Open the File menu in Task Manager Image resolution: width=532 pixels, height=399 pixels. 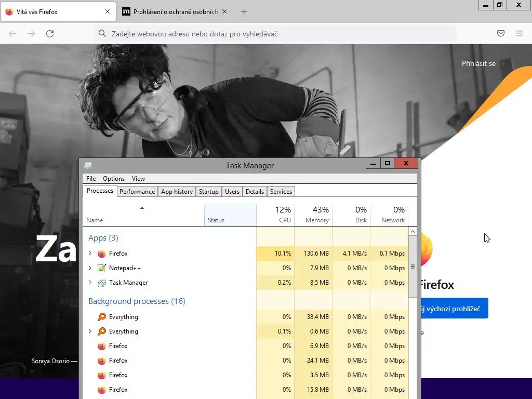[91, 179]
